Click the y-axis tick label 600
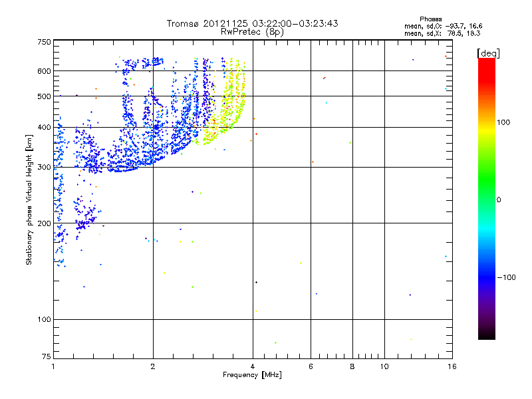Screen dimensions: 532x399 tap(44, 71)
